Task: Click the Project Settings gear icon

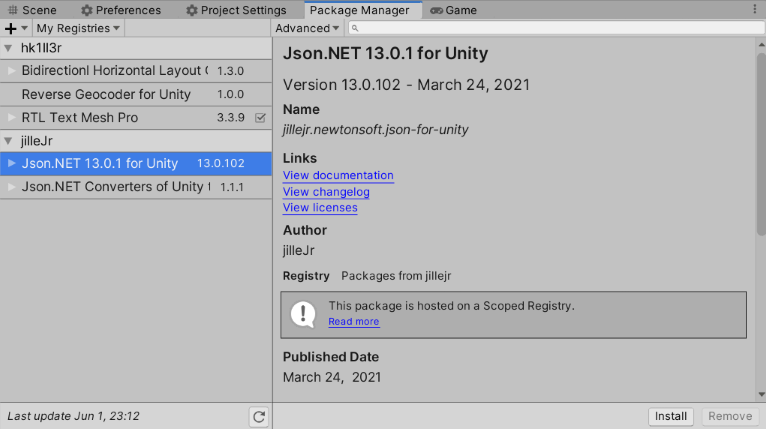Action: pos(192,10)
